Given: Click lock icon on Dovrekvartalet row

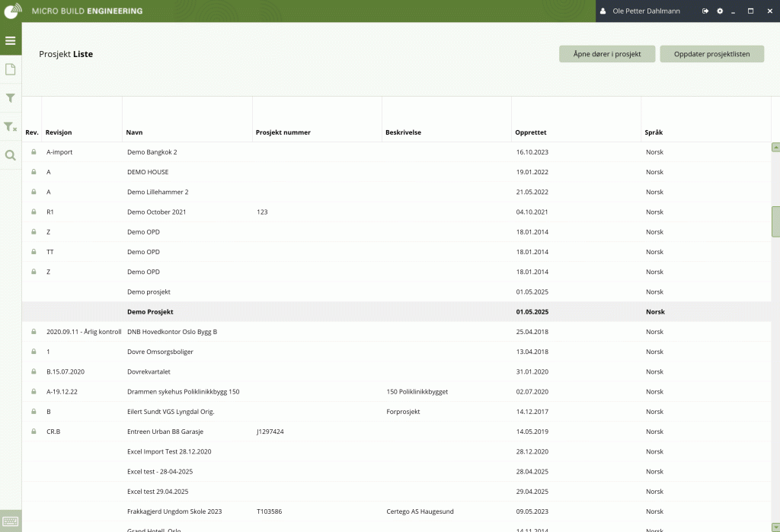Looking at the screenshot, I should (34, 371).
